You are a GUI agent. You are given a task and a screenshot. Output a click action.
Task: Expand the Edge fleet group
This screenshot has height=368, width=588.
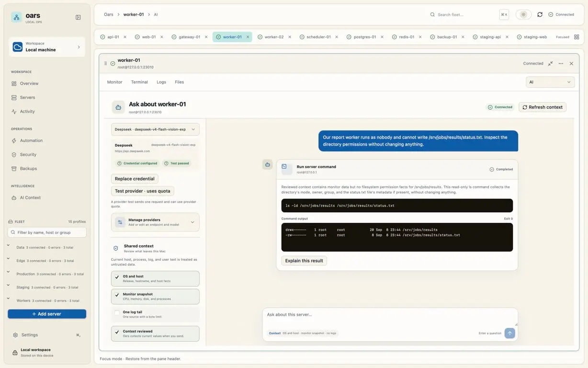click(x=8, y=258)
